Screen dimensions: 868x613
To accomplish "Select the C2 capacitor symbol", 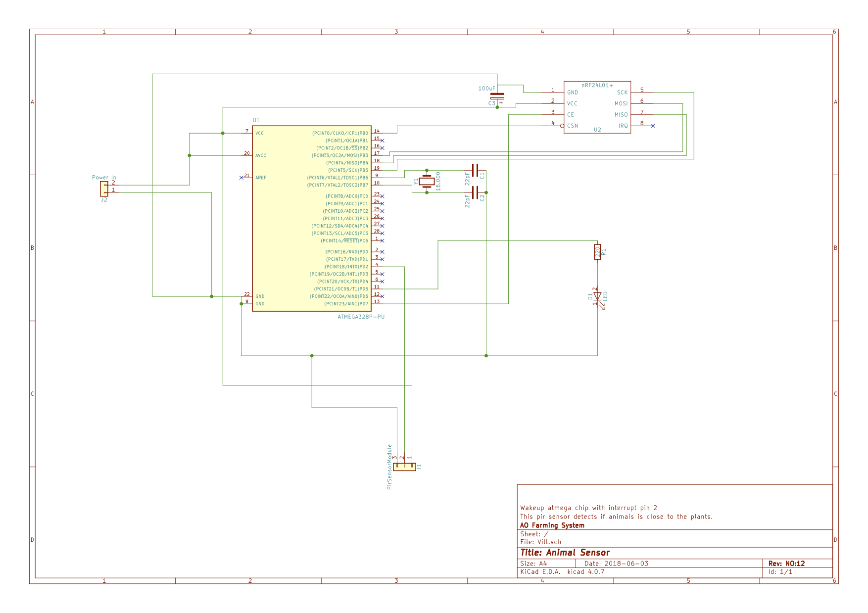I will tap(475, 192).
